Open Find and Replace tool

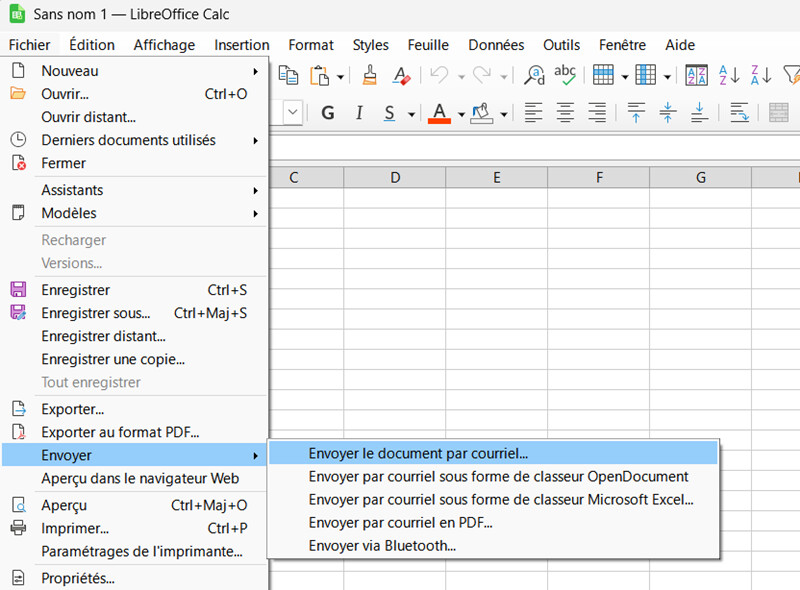(535, 75)
